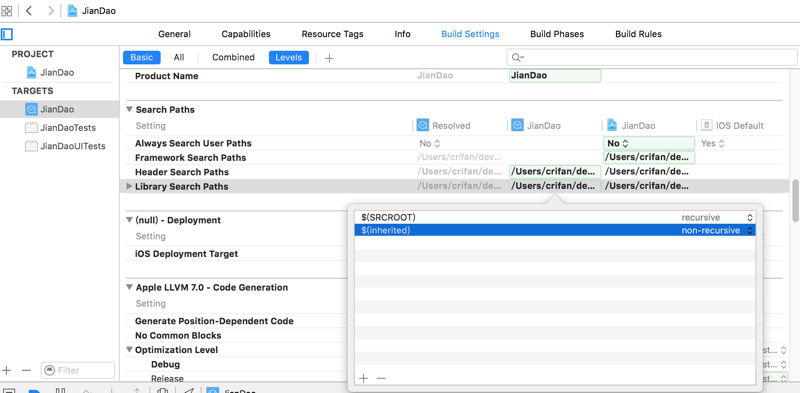Enable the Basic settings filter

click(x=141, y=58)
